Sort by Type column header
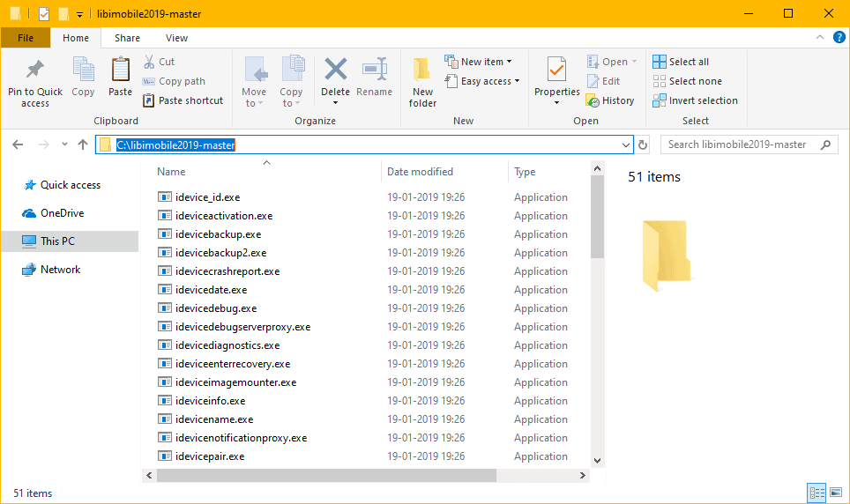Image resolution: width=850 pixels, height=504 pixels. coord(525,172)
